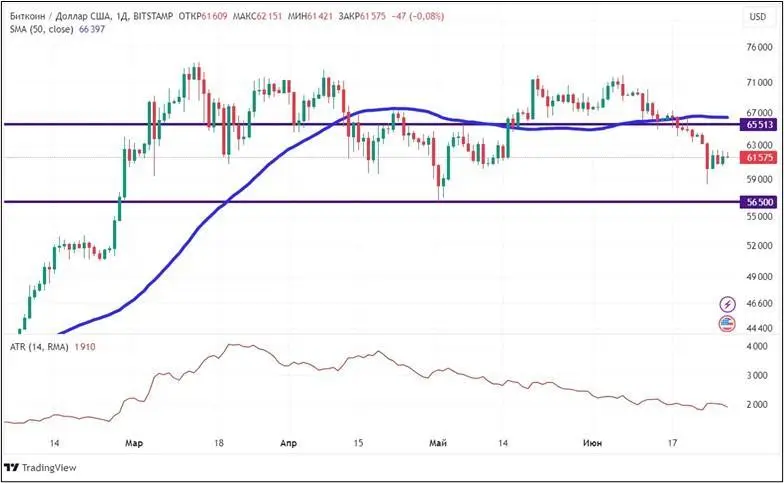The height and width of the screenshot is (483, 784).
Task: Click the current price label 61575
Action: (x=757, y=158)
